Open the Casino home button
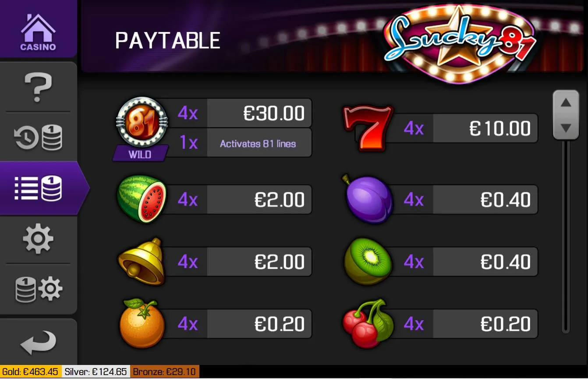This screenshot has width=588, height=379. tap(38, 28)
